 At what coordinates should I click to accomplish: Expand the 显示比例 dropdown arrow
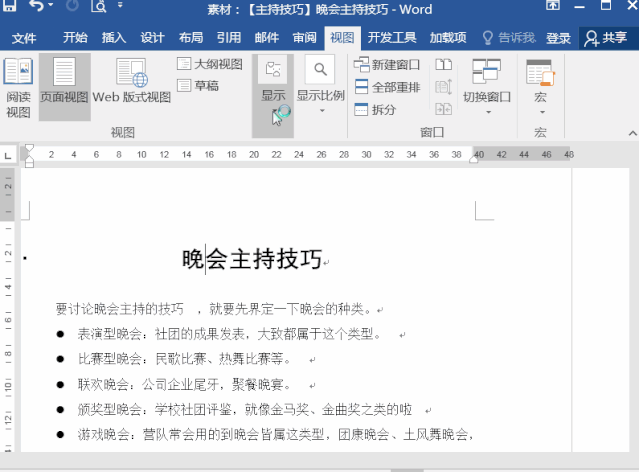pyautogui.click(x=322, y=111)
